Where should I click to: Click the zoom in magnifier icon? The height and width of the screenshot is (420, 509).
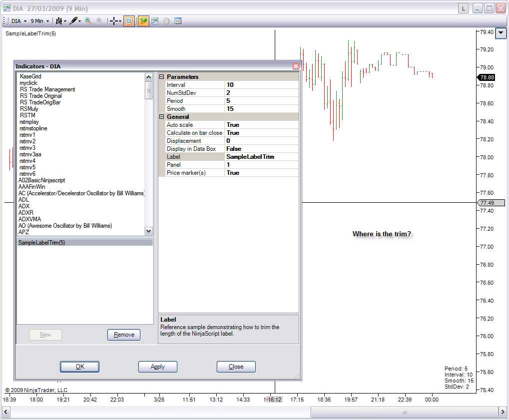[x=88, y=21]
